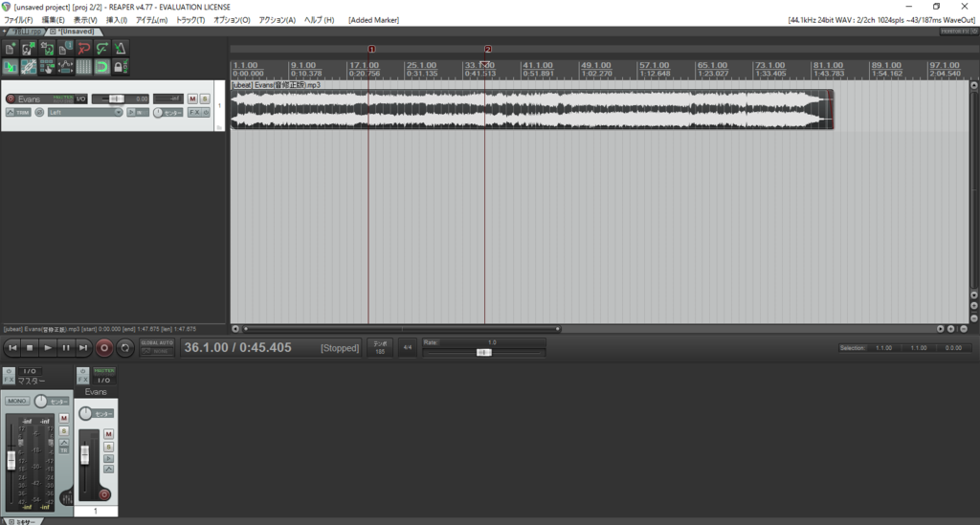Open the 編集(E) menu

click(x=54, y=20)
